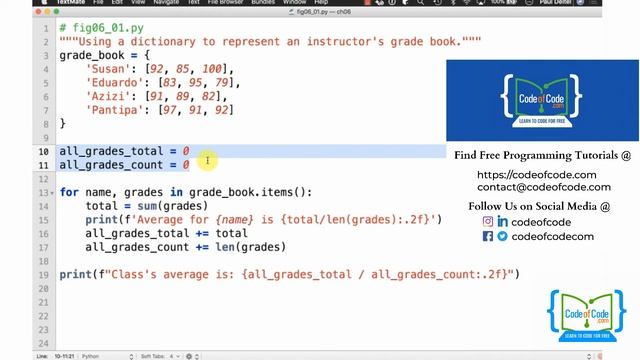Click the 'Eduardo' dictionary key
The width and height of the screenshot is (640, 360).
pos(118,83)
